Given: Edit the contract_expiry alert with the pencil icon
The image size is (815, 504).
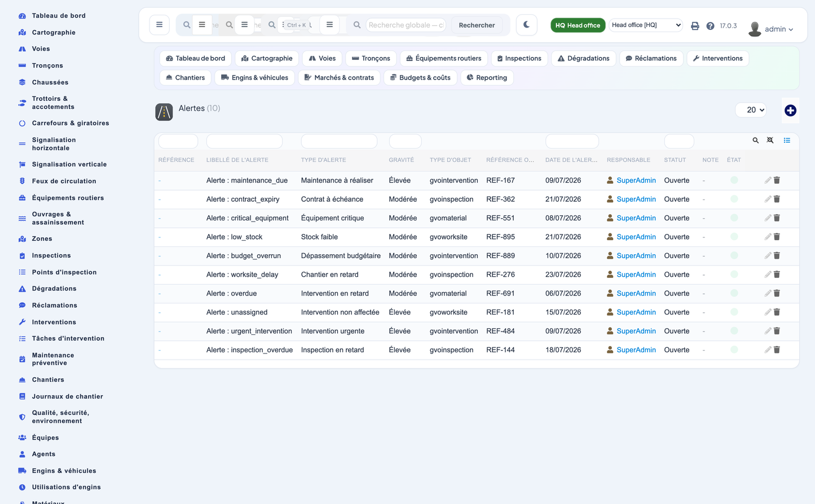Looking at the screenshot, I should pyautogui.click(x=768, y=199).
